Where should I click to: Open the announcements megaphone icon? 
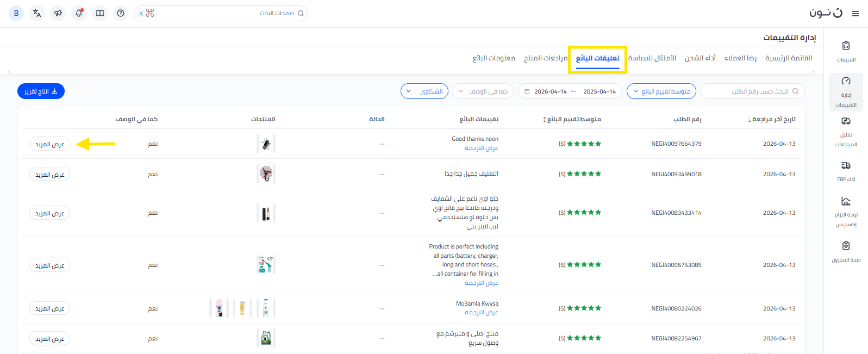(58, 13)
